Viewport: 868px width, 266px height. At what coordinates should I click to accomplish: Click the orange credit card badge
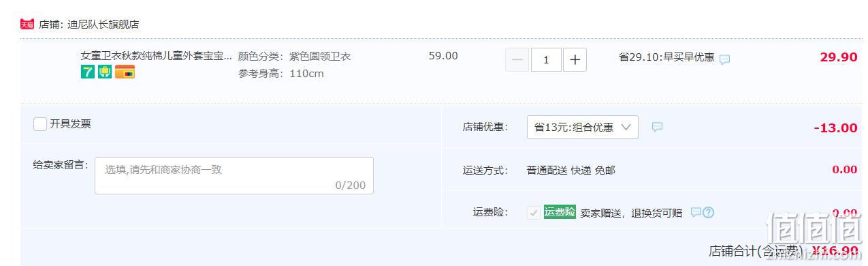click(125, 72)
